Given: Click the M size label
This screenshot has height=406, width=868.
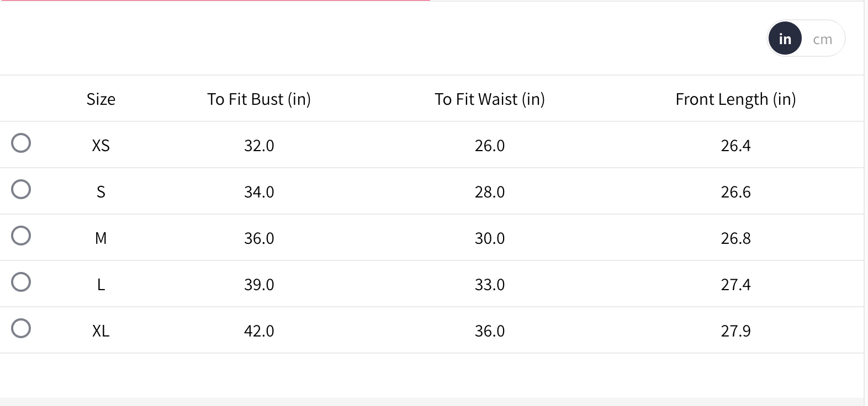Looking at the screenshot, I should pos(101,238).
